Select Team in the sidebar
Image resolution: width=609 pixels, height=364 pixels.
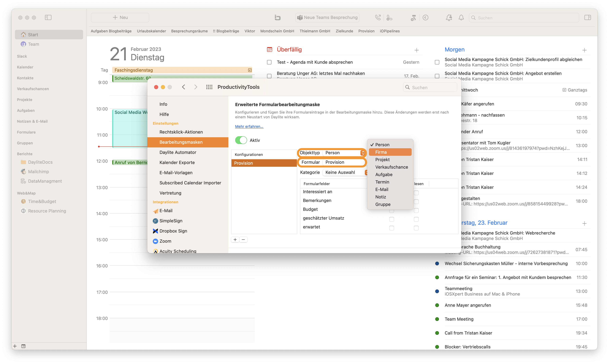(49, 44)
